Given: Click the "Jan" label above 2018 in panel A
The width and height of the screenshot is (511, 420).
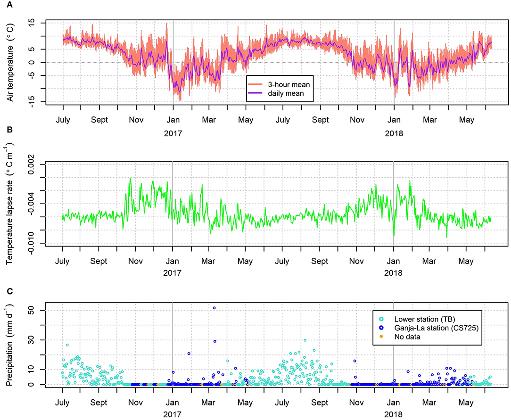Looking at the screenshot, I should (394, 120).
